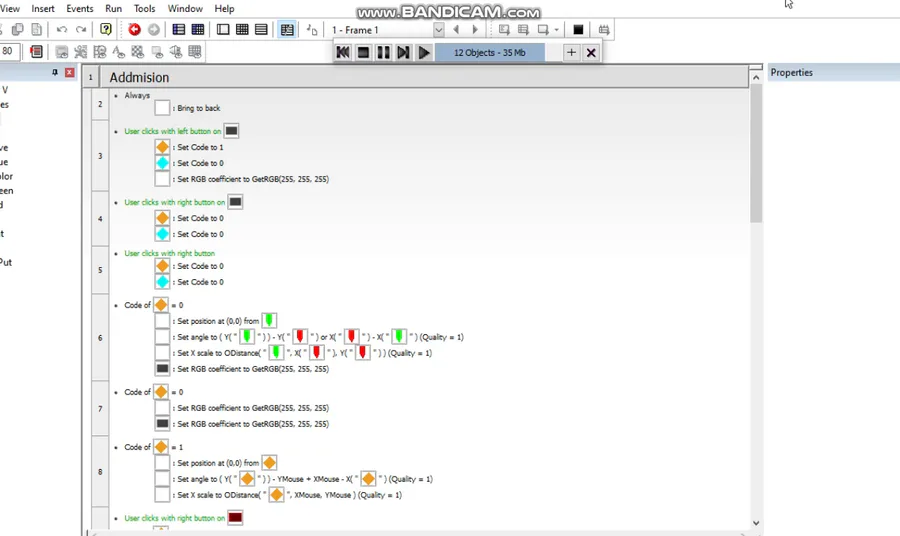
Task: Open the Window menu
Action: pos(185,9)
